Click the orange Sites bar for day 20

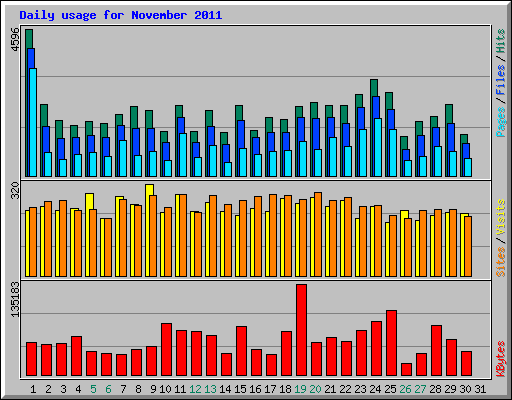318,234
